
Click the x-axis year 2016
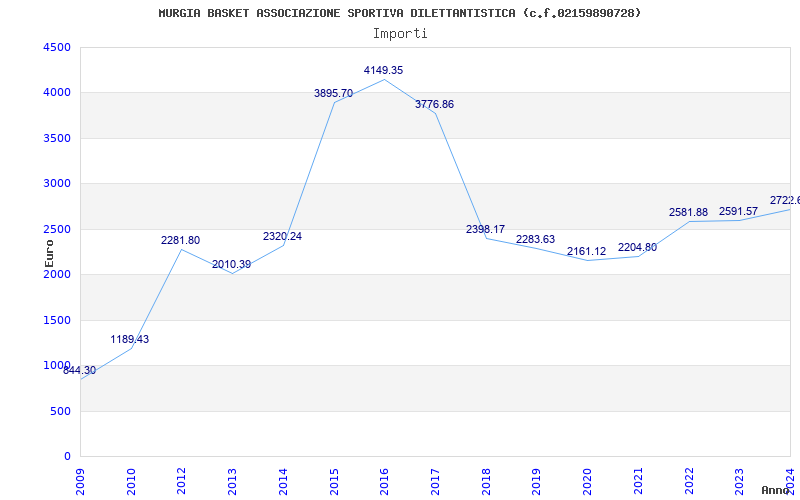point(385,482)
